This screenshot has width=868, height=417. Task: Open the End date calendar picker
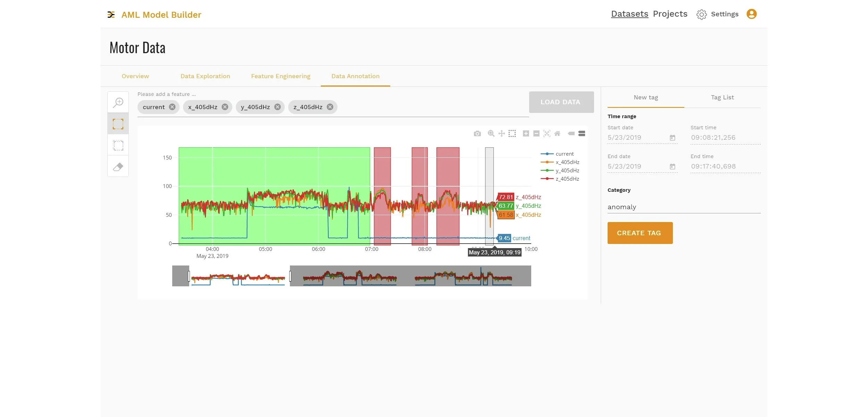click(x=673, y=167)
